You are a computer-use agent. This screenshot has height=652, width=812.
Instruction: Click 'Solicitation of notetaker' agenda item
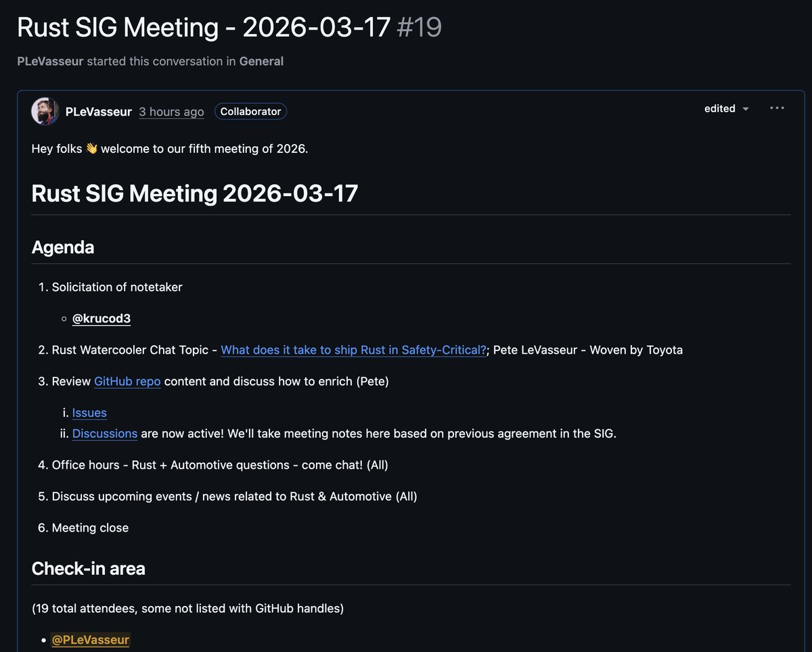(117, 287)
